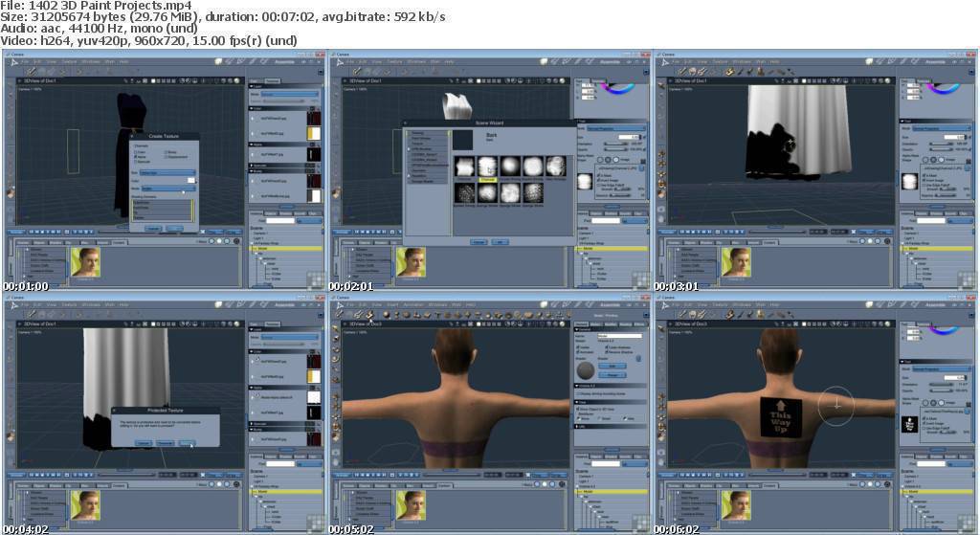Click 'This Way Up' brush image in 00:06:02 panel
The image size is (980, 535).
point(909,425)
